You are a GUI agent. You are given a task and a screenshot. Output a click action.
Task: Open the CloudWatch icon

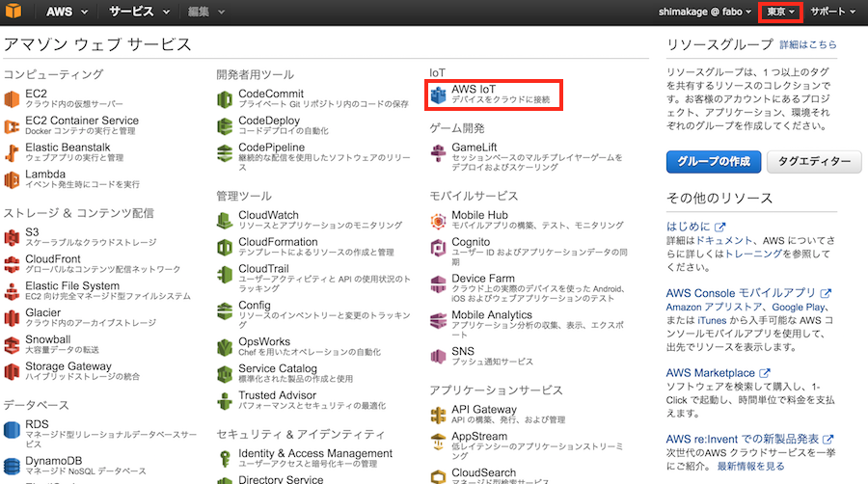coord(225,221)
